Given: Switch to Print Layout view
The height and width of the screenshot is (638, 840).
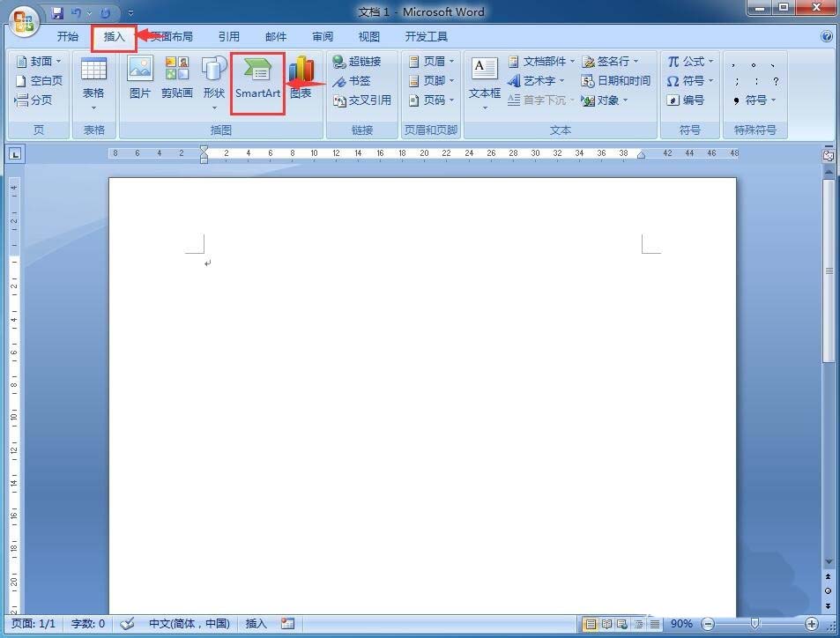Looking at the screenshot, I should click(590, 624).
